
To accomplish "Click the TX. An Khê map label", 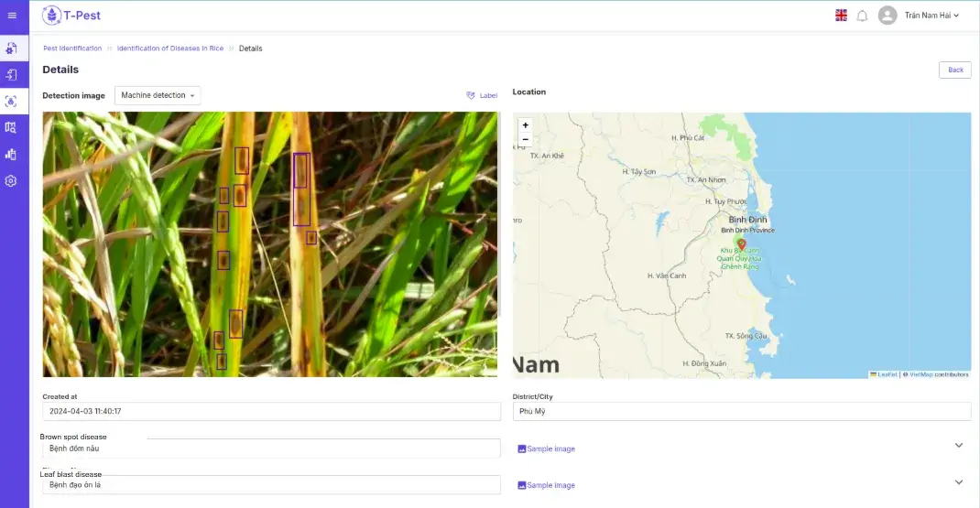I will 547,157.
